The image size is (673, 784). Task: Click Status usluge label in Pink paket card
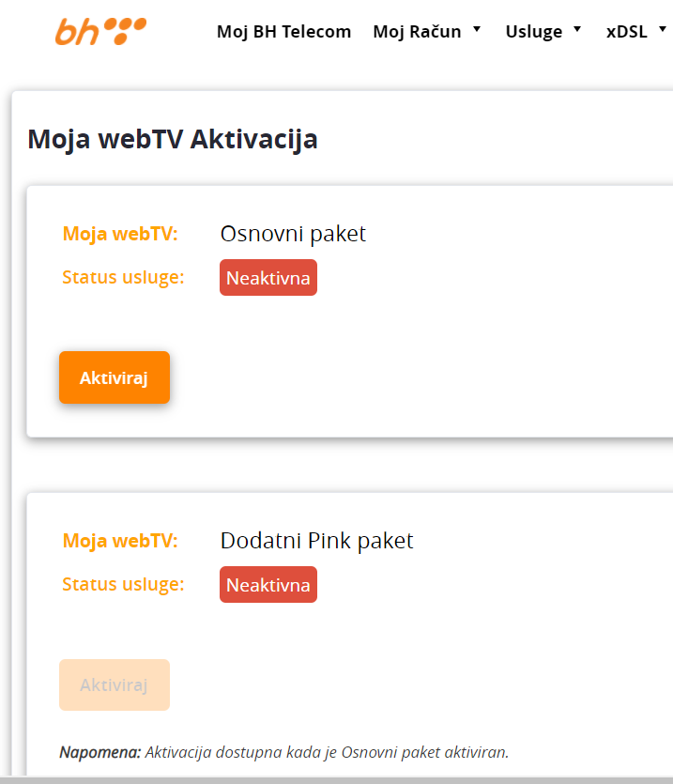pos(123,584)
